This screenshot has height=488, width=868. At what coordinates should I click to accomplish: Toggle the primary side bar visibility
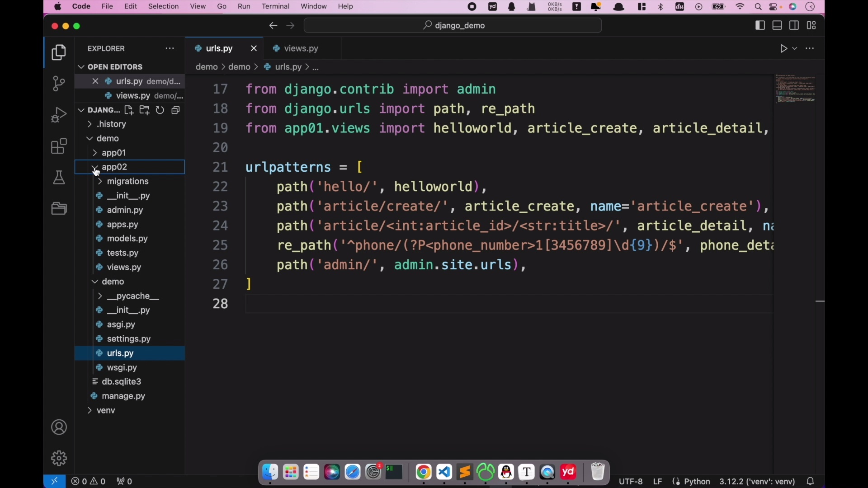coord(760,25)
